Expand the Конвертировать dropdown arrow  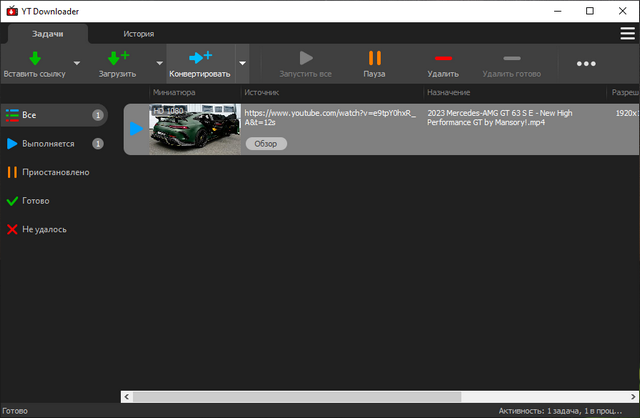tap(242, 64)
